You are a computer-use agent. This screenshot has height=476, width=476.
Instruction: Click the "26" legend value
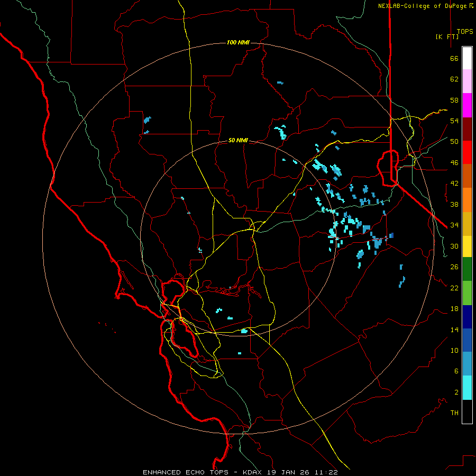[454, 267]
